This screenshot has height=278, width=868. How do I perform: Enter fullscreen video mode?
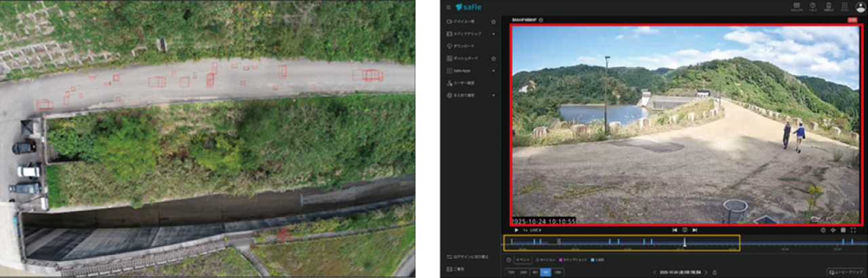tap(853, 230)
